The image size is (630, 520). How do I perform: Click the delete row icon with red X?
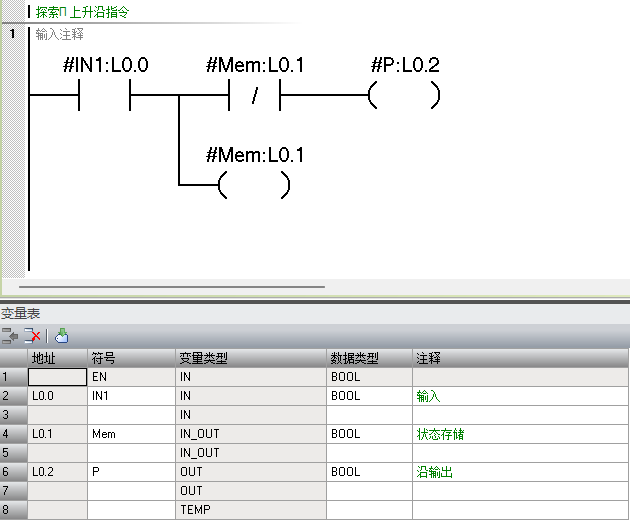click(33, 336)
